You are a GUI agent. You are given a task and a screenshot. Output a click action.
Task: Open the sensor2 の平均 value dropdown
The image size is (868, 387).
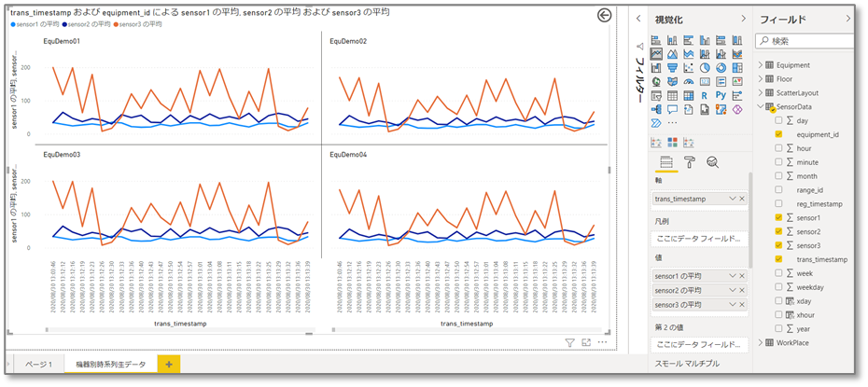pos(733,290)
